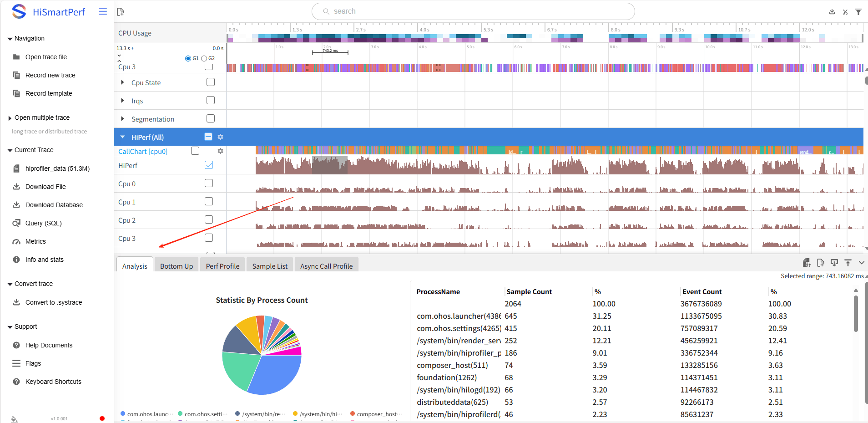Toggle the Cpu State row checkbox
The width and height of the screenshot is (868, 423).
tap(211, 82)
